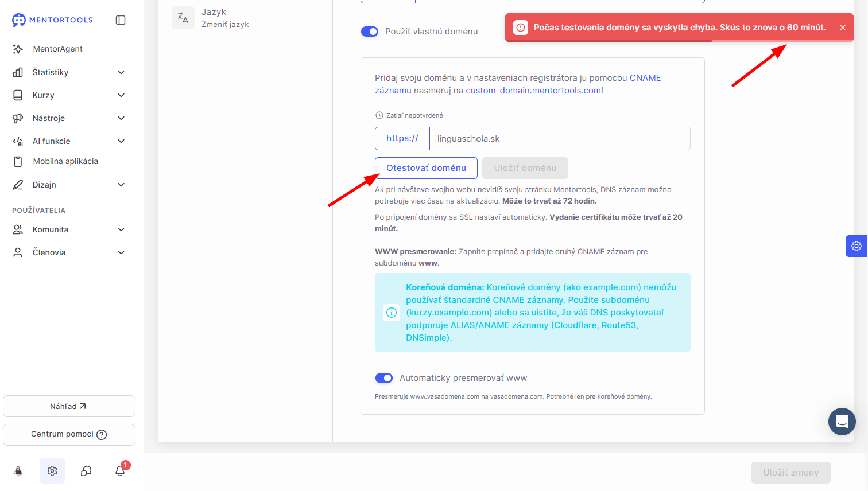Expand the Členovia submenu
868x491 pixels.
[x=69, y=252]
